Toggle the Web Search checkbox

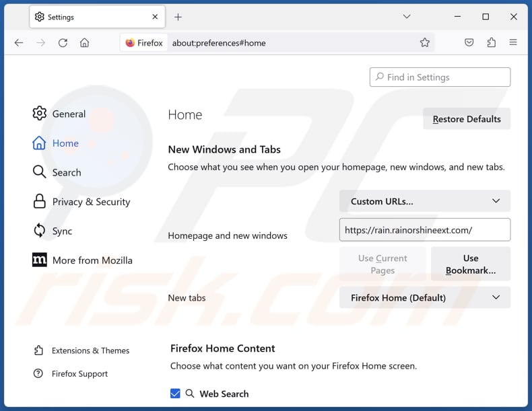pyautogui.click(x=175, y=394)
